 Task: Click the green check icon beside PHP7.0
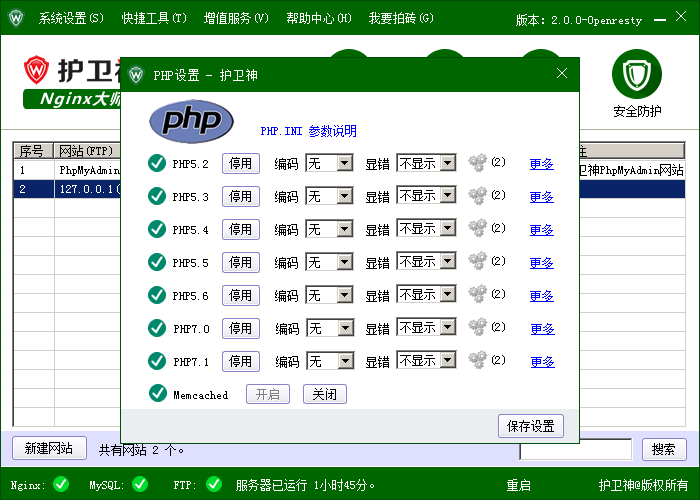pyautogui.click(x=157, y=328)
